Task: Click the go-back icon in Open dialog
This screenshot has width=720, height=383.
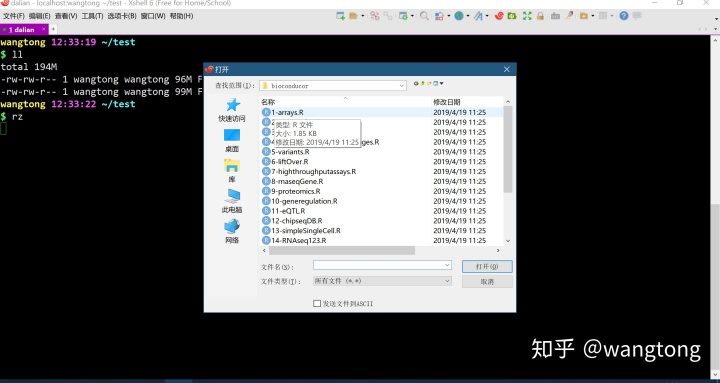Action: click(x=416, y=84)
